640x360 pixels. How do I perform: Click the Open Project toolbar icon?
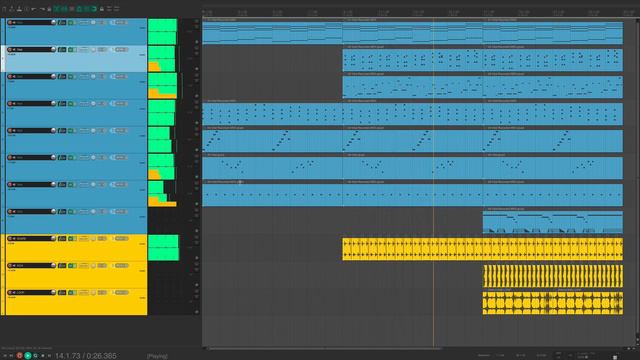(x=11, y=9)
